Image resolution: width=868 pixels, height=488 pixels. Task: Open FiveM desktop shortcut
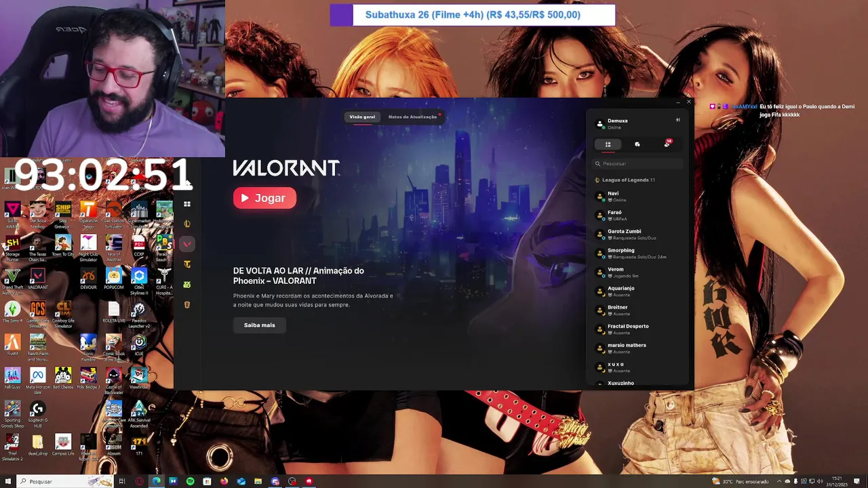pos(12,346)
